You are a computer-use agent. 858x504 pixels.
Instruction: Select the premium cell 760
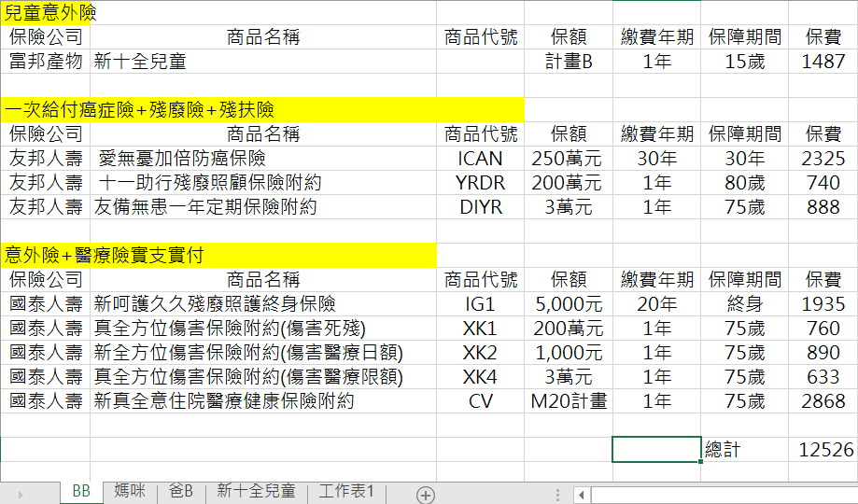[823, 328]
